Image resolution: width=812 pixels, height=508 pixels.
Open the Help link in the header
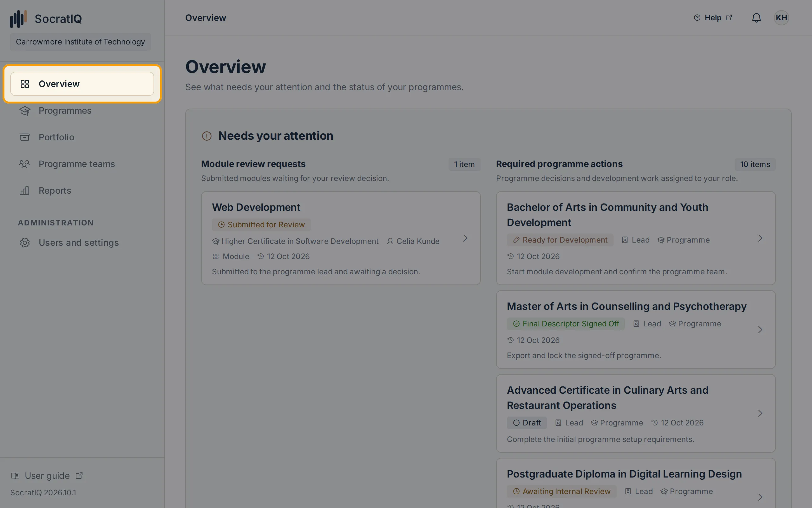[713, 18]
